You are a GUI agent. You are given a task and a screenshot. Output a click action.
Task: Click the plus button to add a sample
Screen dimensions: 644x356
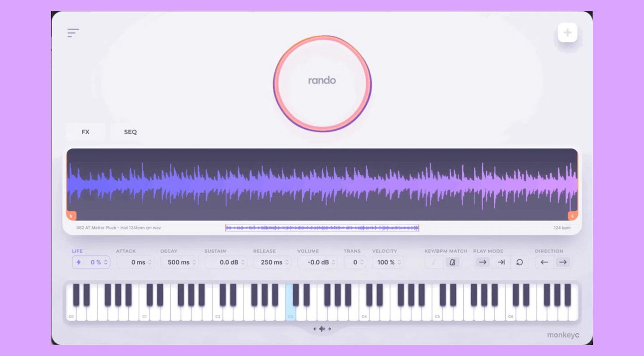(568, 32)
